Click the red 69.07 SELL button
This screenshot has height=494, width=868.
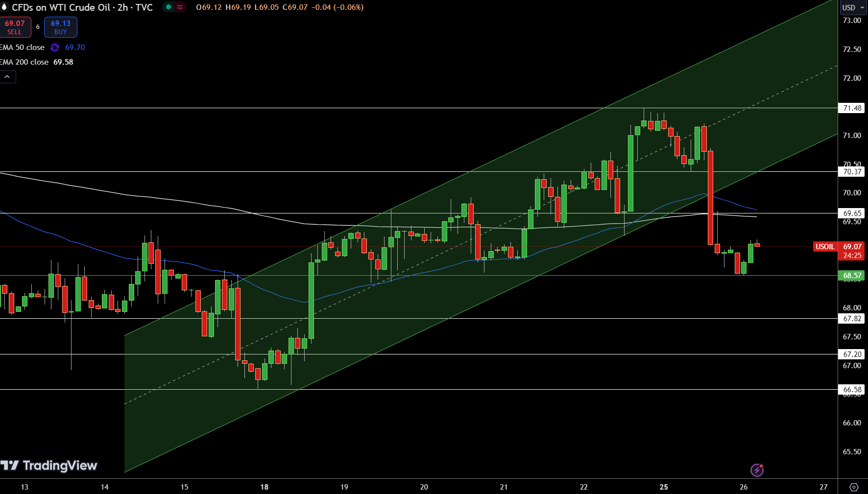pyautogui.click(x=15, y=27)
